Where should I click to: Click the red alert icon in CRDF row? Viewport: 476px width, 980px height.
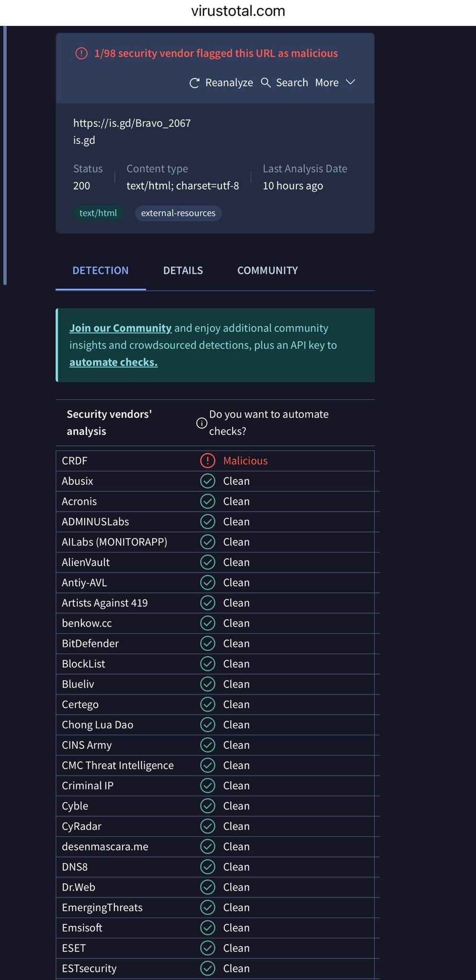click(x=207, y=461)
